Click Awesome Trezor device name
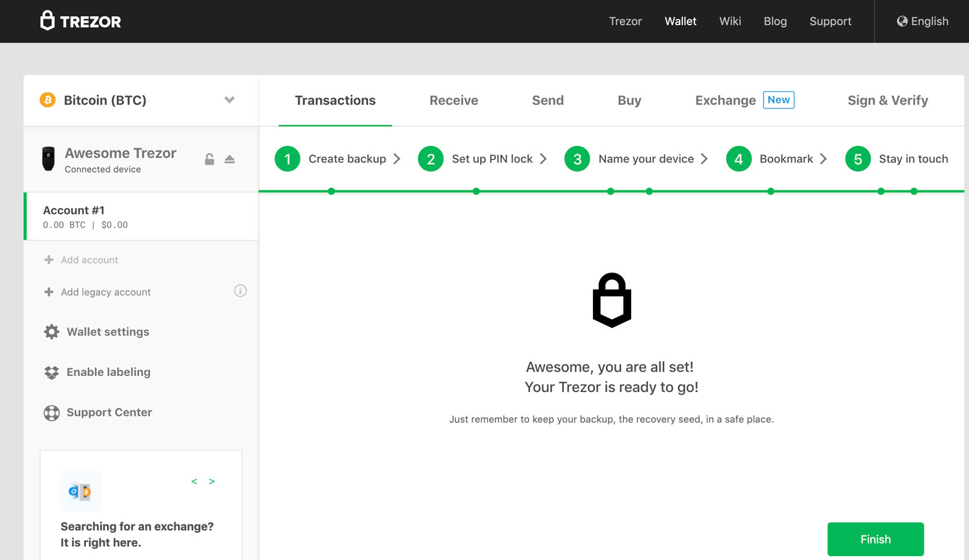Viewport: 969px width, 560px height. point(120,153)
